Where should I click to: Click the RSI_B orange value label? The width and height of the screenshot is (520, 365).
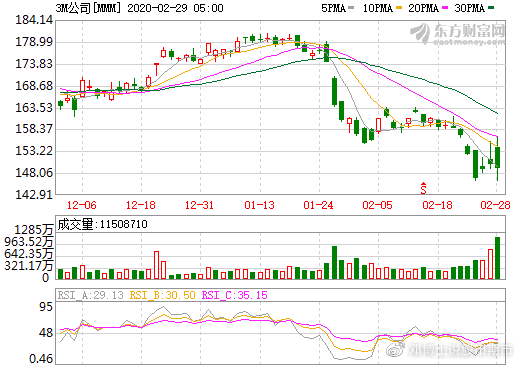(162, 295)
